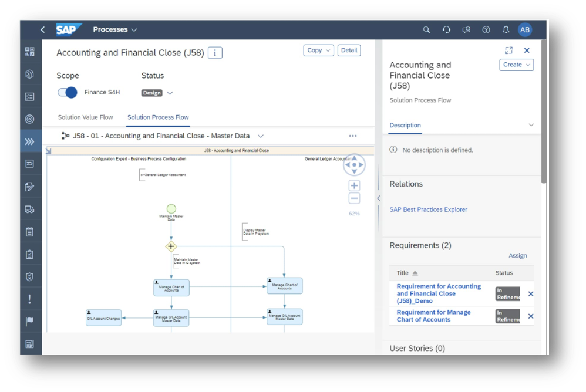Open the support headset icon

coord(446,30)
